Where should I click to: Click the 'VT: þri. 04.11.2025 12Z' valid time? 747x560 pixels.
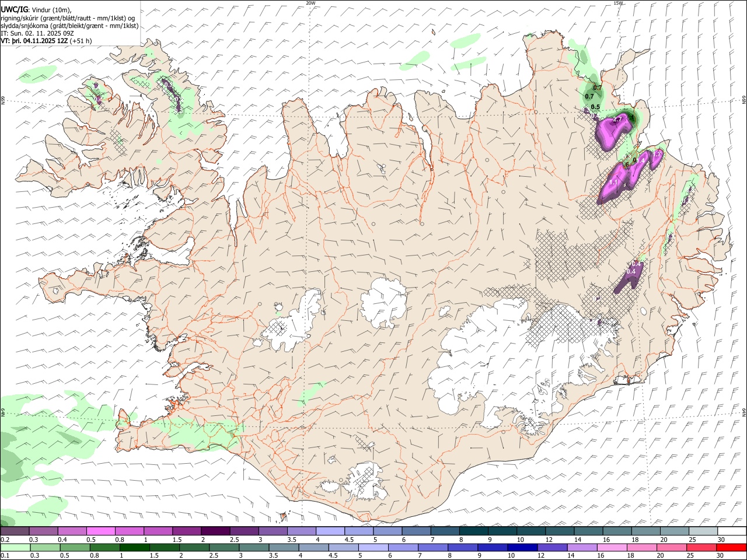point(34,41)
